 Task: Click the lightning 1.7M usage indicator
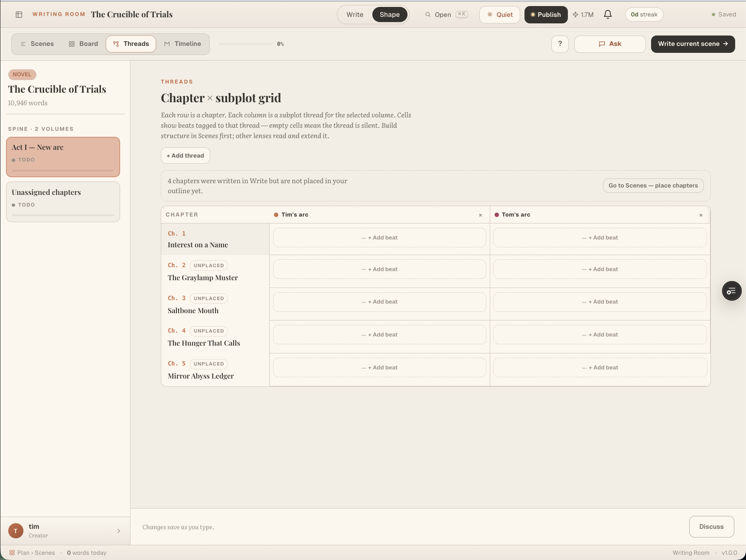click(583, 15)
